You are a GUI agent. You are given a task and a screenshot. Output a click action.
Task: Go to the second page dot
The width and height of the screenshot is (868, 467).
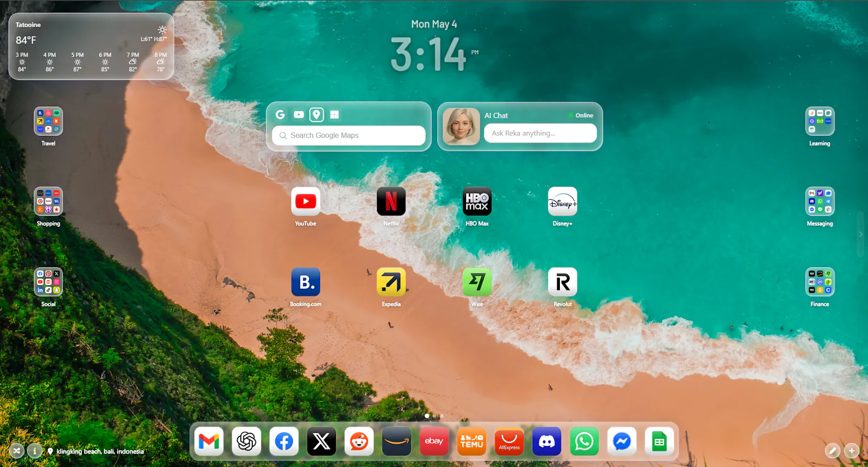(x=435, y=416)
